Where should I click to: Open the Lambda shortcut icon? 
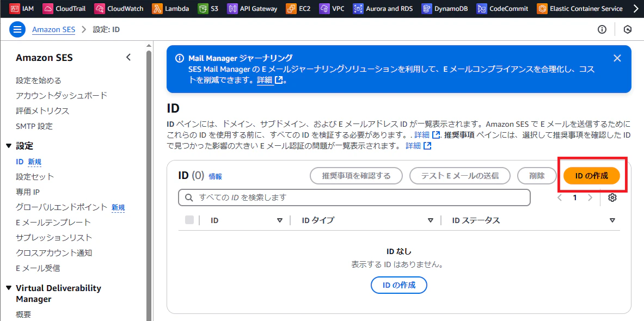pos(157,8)
